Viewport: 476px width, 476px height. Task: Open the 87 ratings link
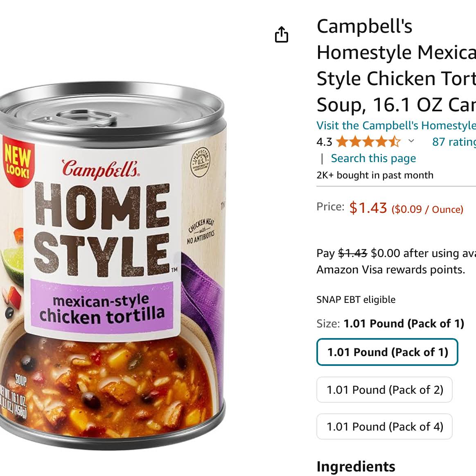[x=454, y=142]
